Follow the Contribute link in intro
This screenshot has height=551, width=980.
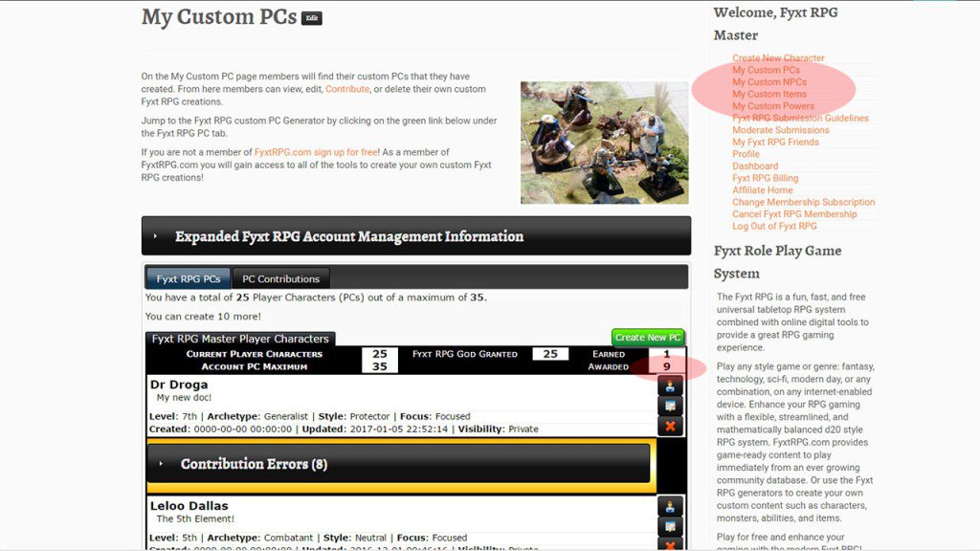[x=346, y=89]
